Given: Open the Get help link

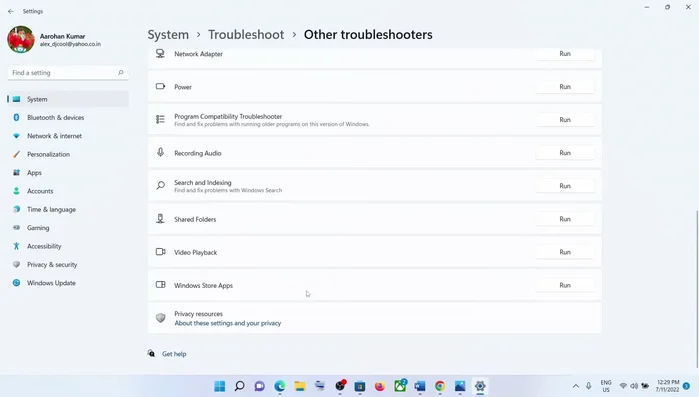Looking at the screenshot, I should coord(174,354).
